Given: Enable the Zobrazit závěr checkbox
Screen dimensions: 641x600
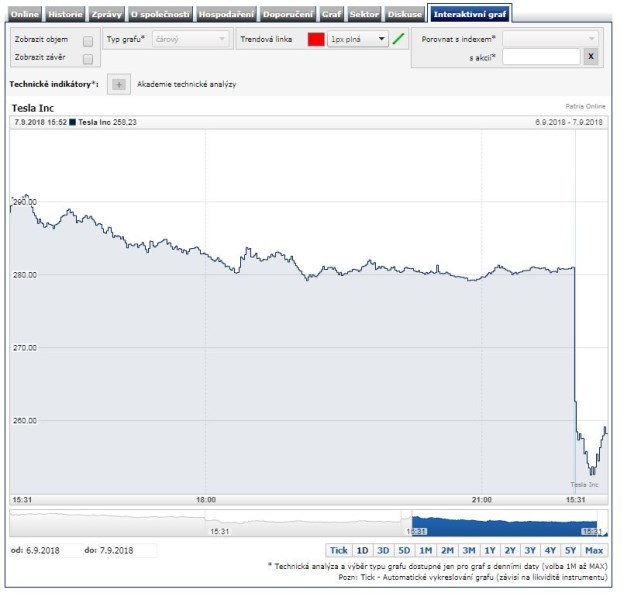Looking at the screenshot, I should click(88, 59).
